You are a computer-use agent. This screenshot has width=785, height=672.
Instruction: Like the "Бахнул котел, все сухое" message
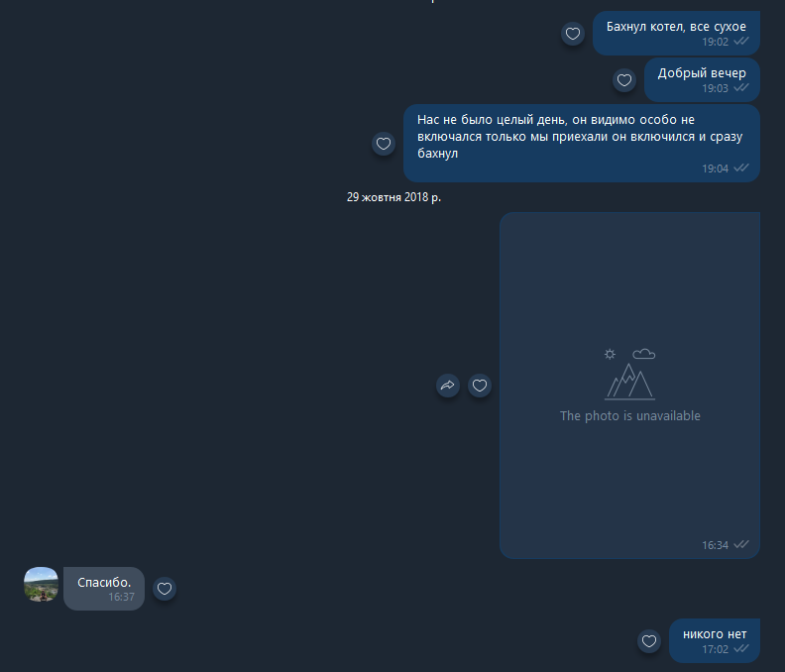coord(573,34)
